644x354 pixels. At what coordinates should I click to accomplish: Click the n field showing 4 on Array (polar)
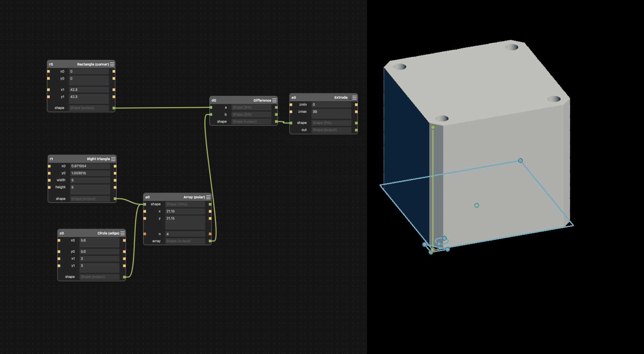tap(184, 234)
